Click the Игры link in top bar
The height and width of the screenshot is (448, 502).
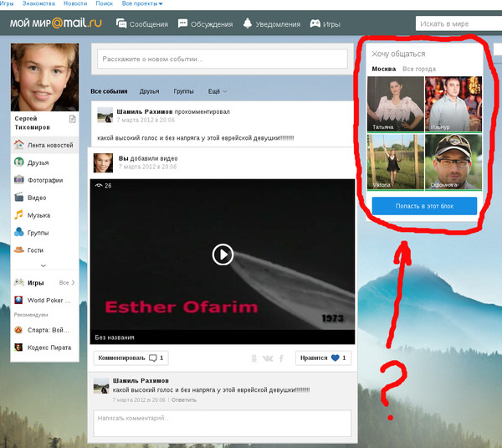click(7, 3)
